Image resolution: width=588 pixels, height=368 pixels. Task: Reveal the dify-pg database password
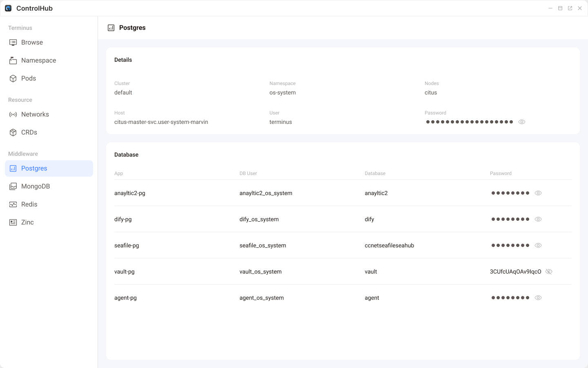538,219
